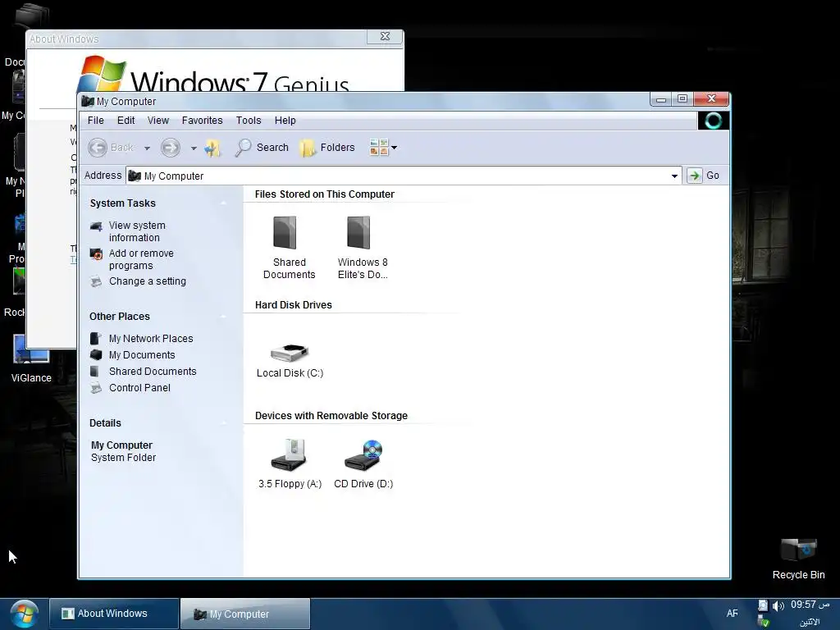
Task: Click the Search magnifier button
Action: [262, 148]
